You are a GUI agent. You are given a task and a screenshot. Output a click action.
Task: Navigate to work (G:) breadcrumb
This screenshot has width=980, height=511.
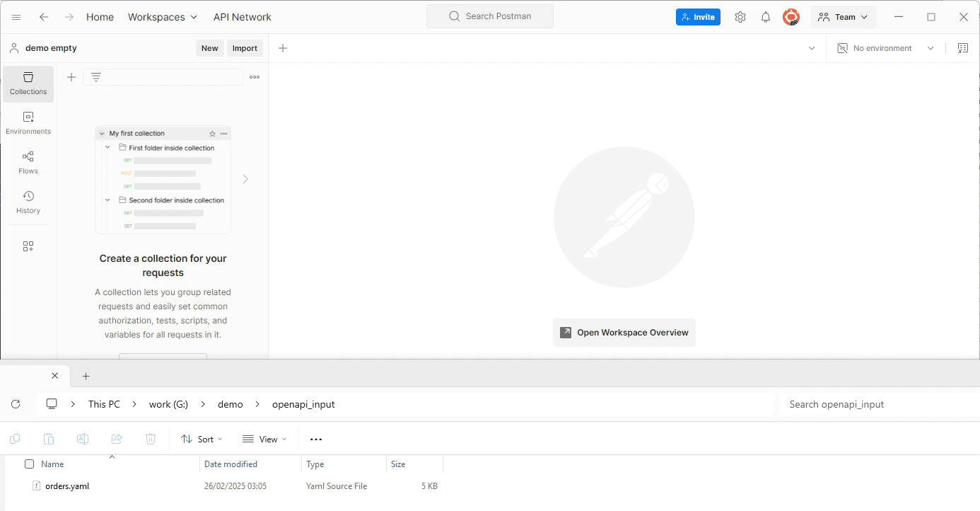168,404
